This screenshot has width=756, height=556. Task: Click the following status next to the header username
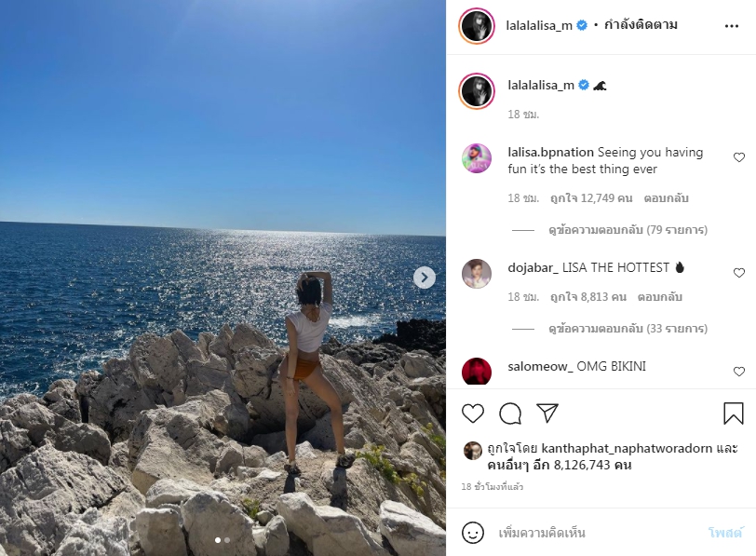tap(641, 24)
